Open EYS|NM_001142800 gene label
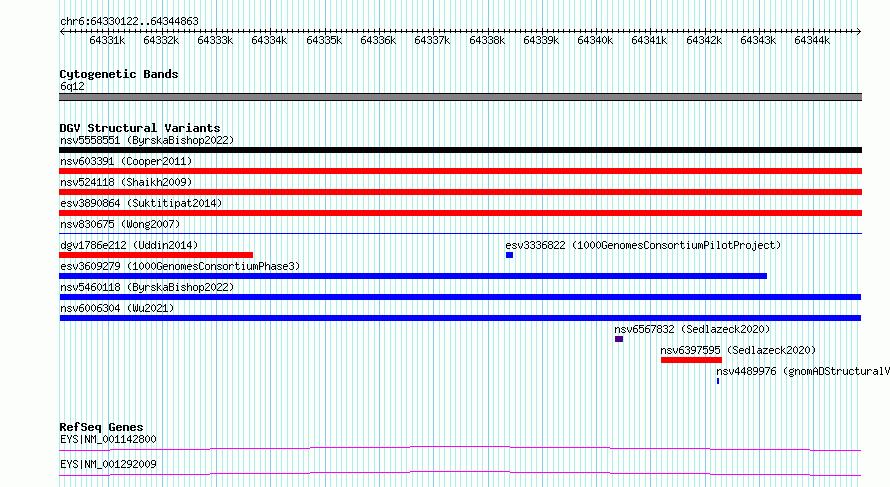Viewport: 890px width, 487px height. tap(108, 439)
